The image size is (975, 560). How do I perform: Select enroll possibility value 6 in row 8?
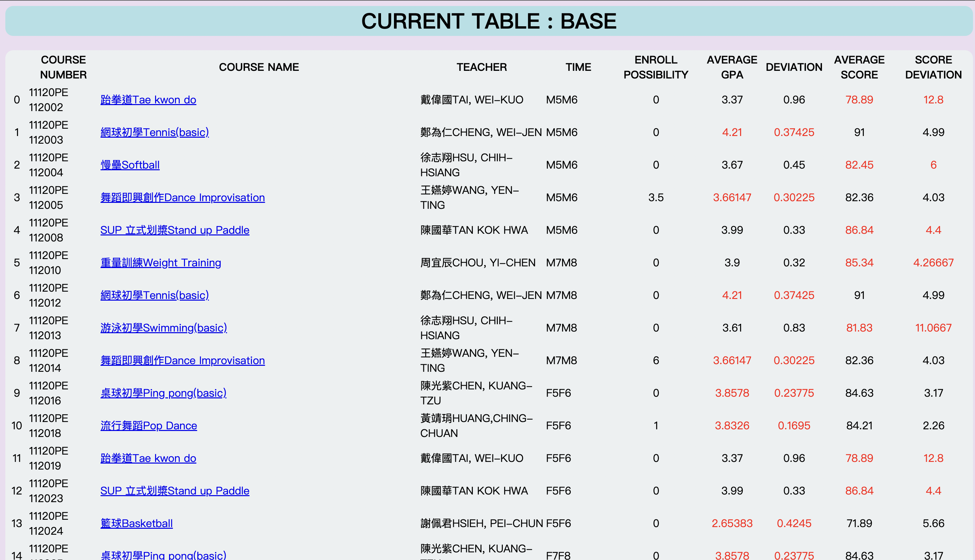(x=656, y=361)
